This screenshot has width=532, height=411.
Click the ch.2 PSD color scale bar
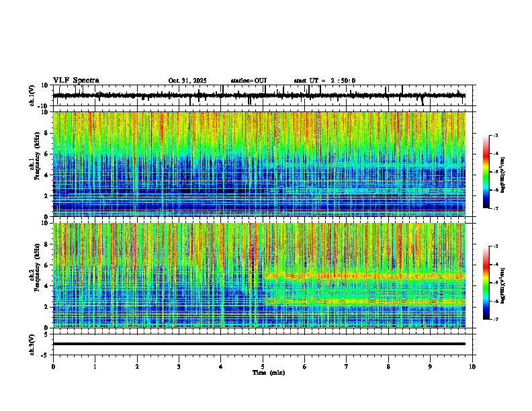click(486, 283)
